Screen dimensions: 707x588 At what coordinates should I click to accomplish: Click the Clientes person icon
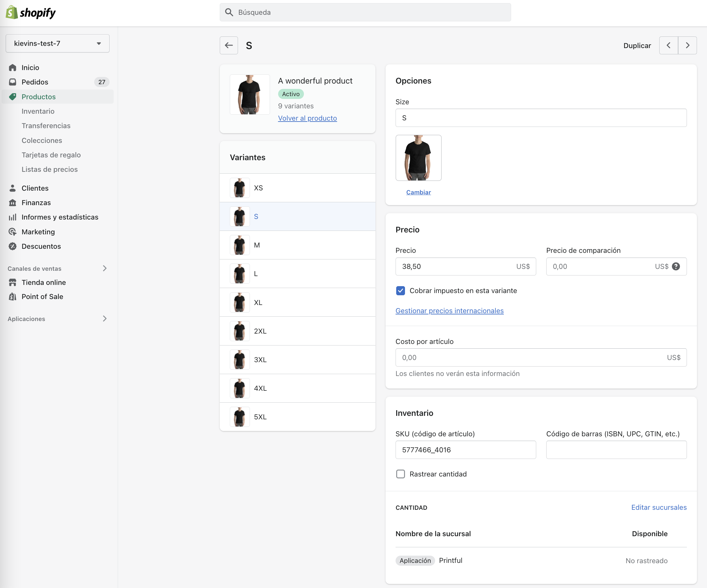[x=13, y=188]
